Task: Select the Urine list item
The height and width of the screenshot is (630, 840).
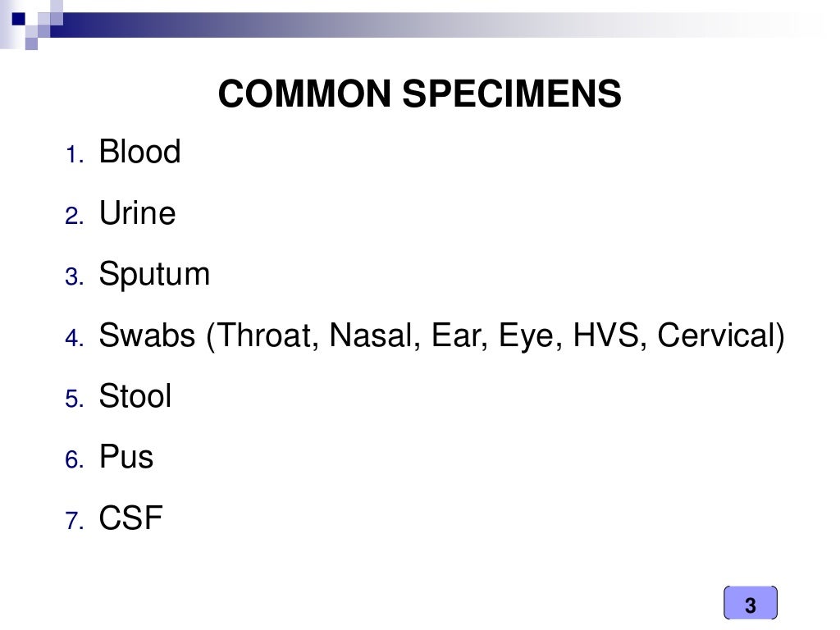Action: [137, 214]
